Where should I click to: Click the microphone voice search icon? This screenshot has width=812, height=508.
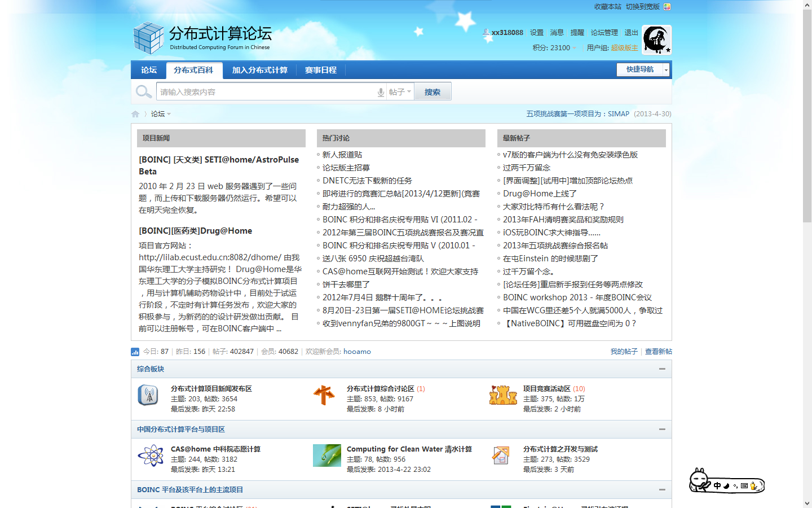click(x=381, y=92)
